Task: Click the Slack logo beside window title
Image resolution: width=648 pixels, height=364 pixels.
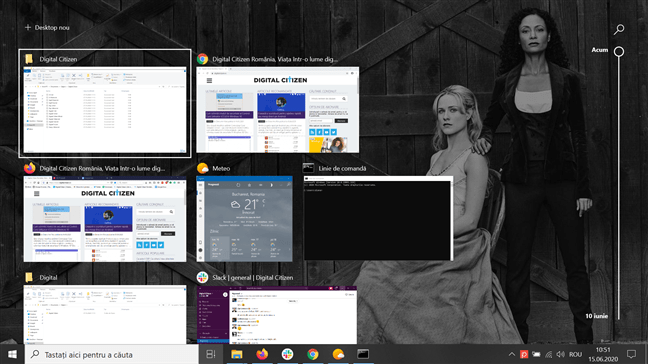Action: coord(202,278)
